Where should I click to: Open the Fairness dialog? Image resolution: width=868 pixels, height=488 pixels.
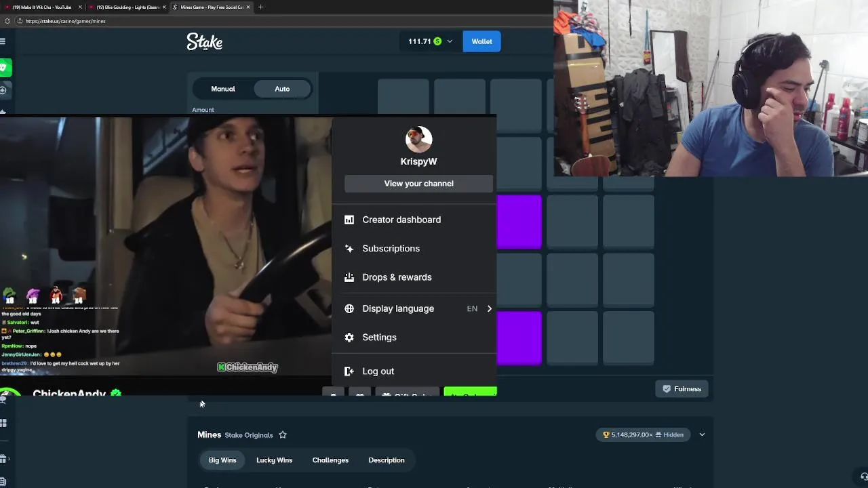click(x=682, y=389)
